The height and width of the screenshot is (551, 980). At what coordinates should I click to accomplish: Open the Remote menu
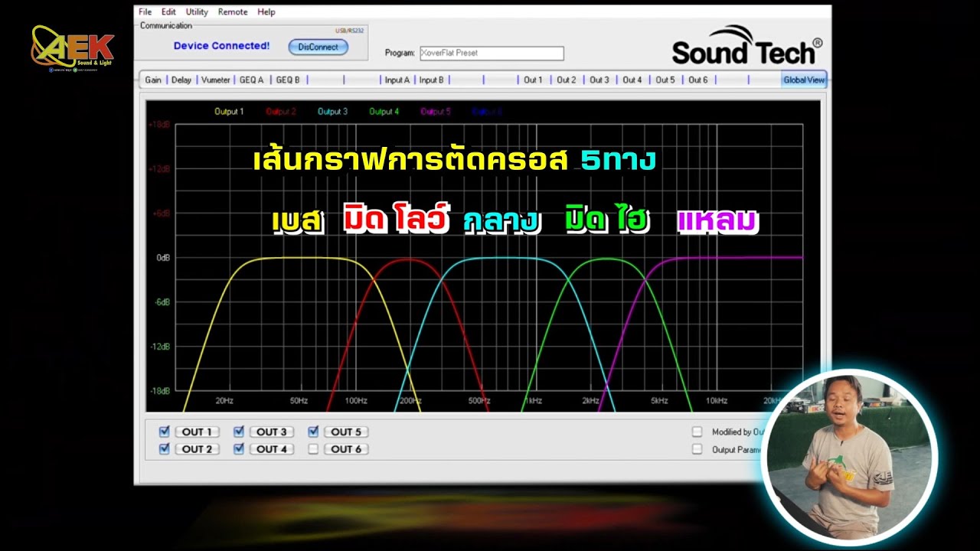pyautogui.click(x=233, y=12)
